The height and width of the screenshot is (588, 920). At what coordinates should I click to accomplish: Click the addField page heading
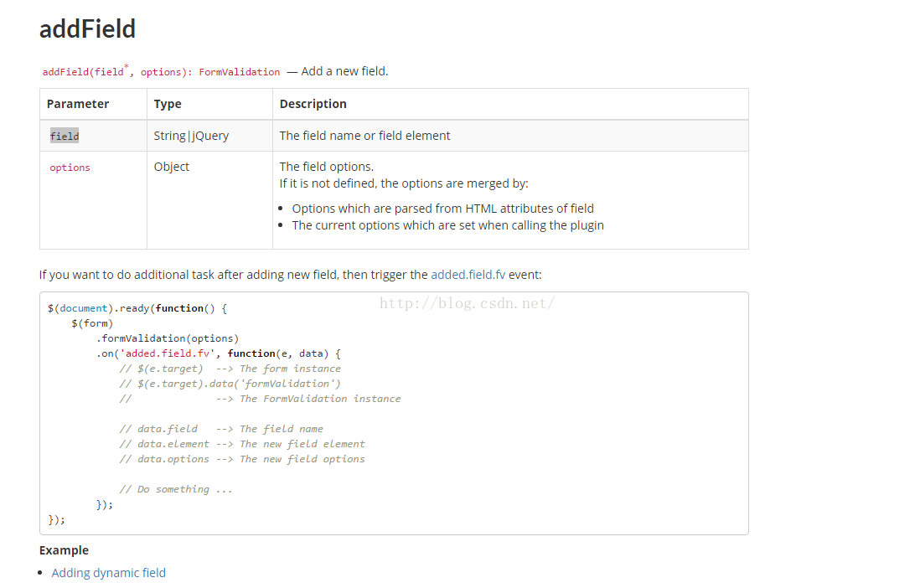pyautogui.click(x=87, y=29)
